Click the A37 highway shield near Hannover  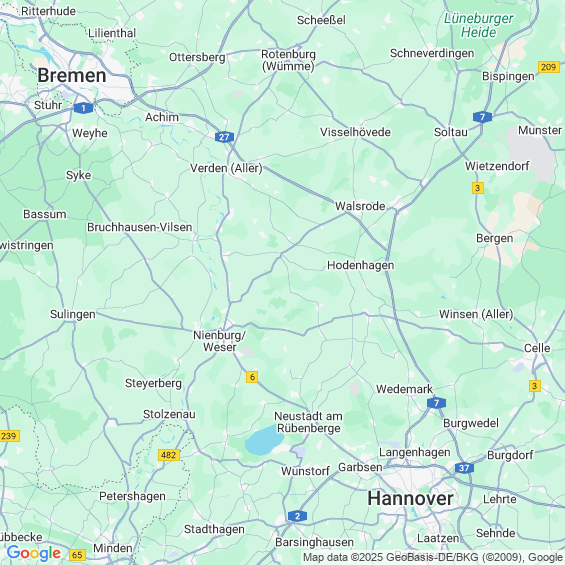pyautogui.click(x=464, y=468)
